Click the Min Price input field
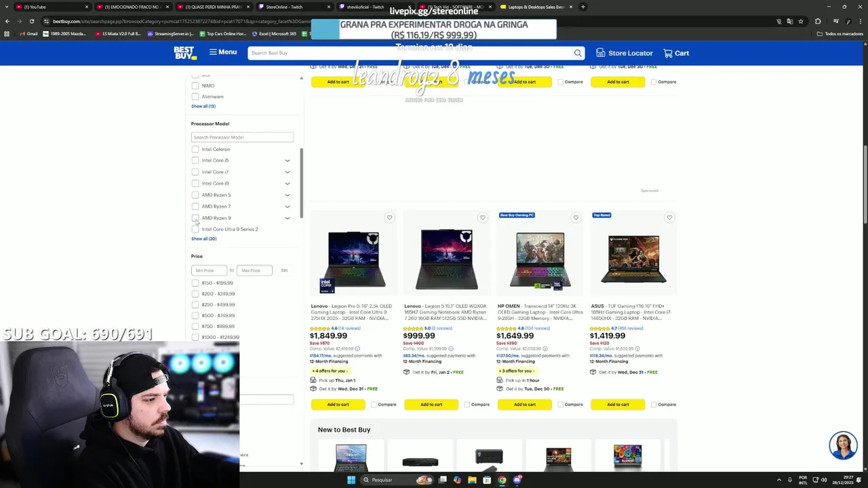 coord(209,270)
